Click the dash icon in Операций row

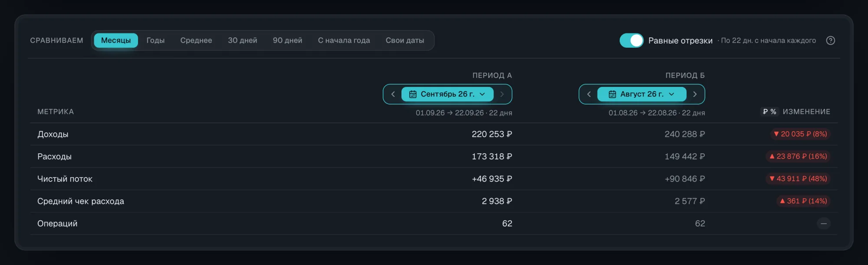click(823, 224)
